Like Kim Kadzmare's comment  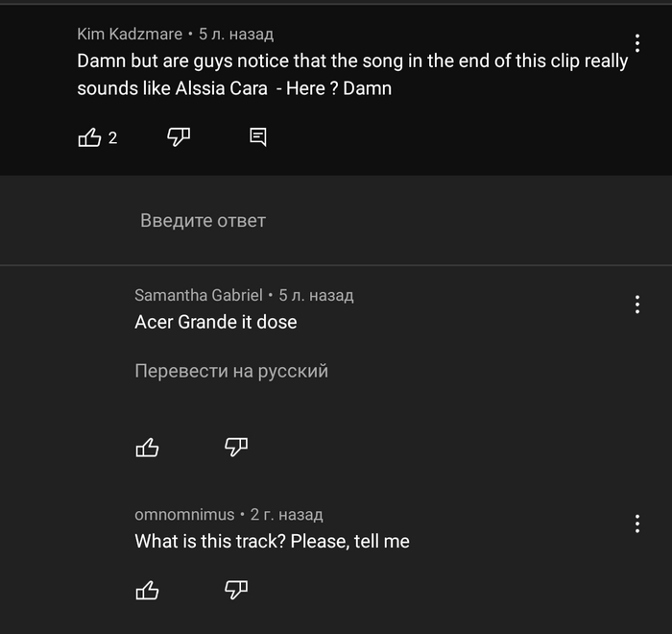(x=89, y=138)
